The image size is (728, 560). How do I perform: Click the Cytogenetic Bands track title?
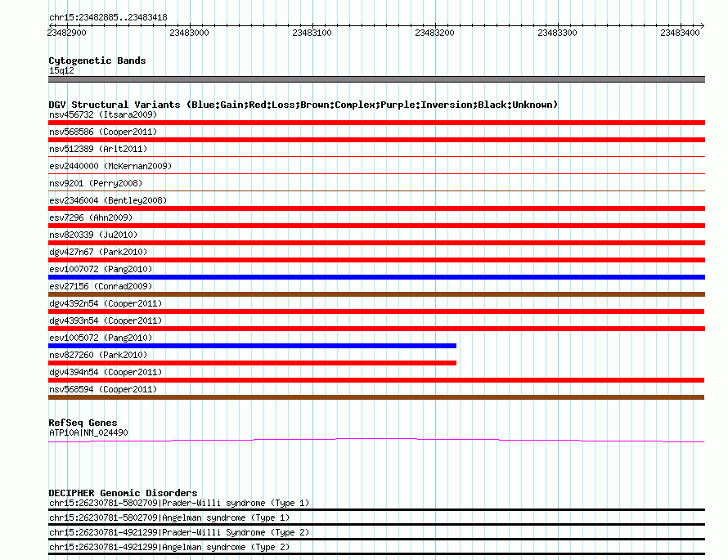(97, 60)
